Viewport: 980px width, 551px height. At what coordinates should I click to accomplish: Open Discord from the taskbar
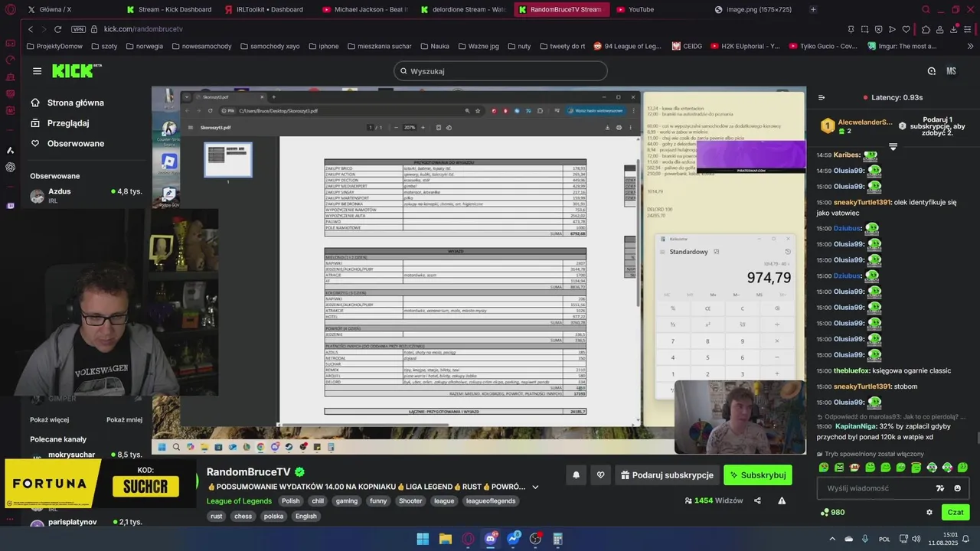[490, 539]
